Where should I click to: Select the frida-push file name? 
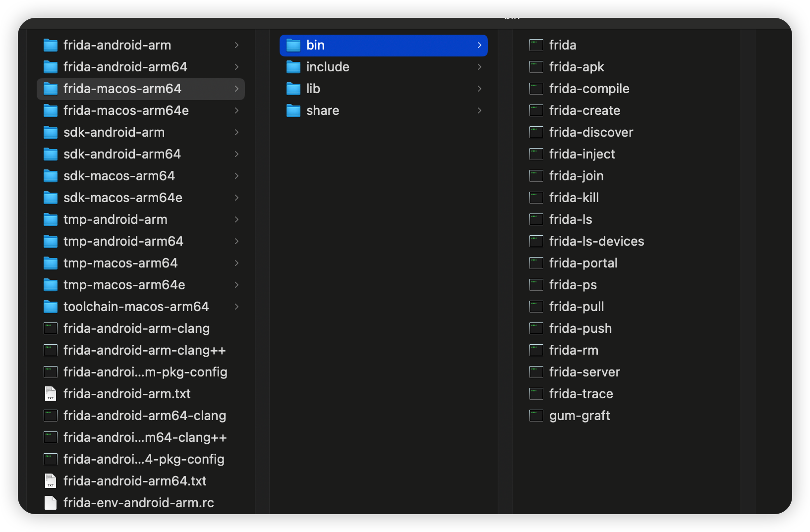click(x=580, y=328)
